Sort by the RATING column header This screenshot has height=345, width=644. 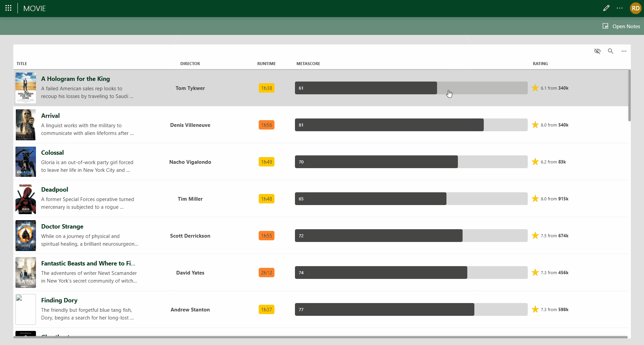[x=540, y=63]
